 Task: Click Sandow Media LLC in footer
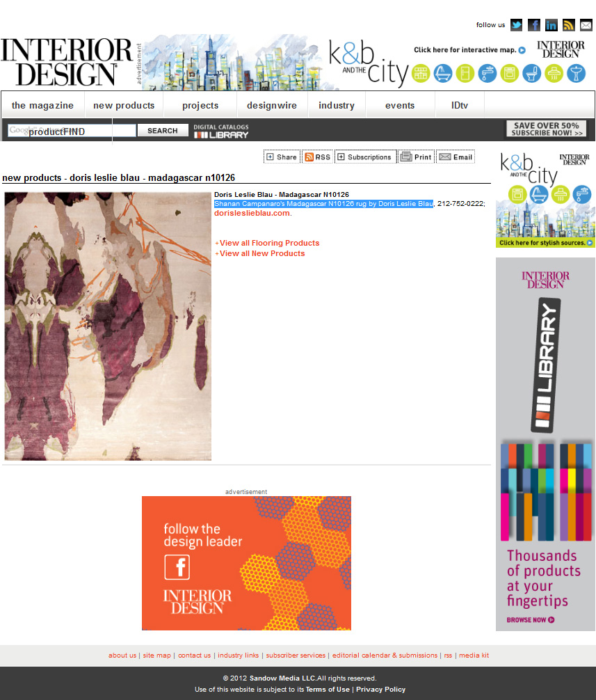[282, 678]
